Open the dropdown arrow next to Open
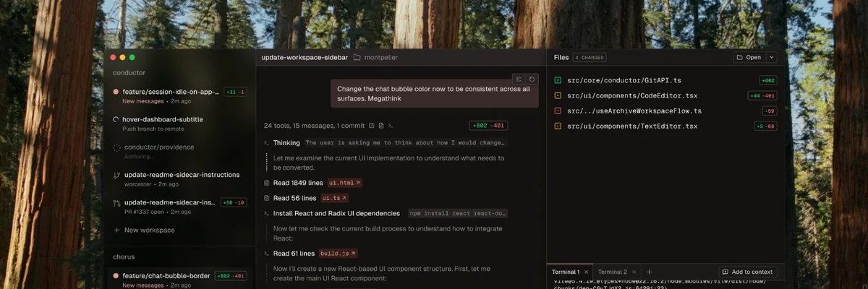The width and height of the screenshot is (868, 289). point(771,57)
